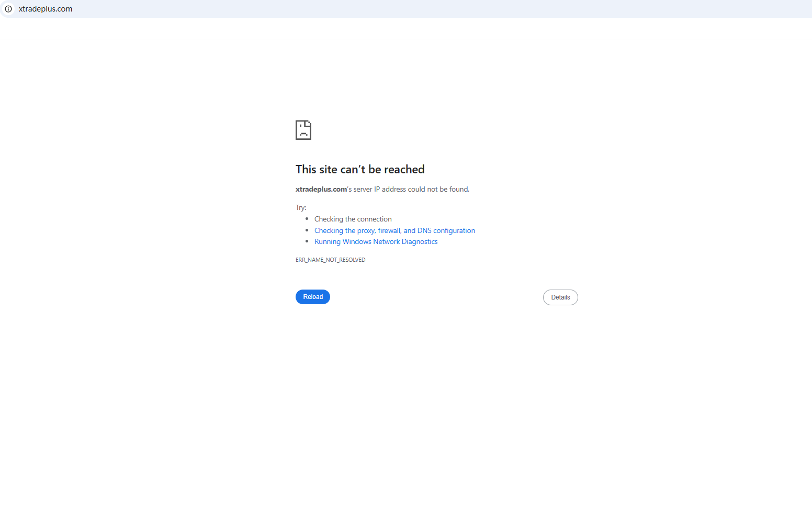Image resolution: width=812 pixels, height=510 pixels.
Task: Click the site information icon in address bar
Action: pos(8,9)
